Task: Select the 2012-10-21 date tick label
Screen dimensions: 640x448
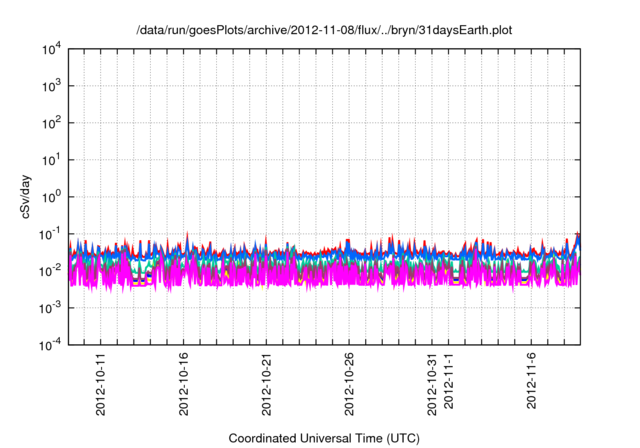Action: 267,384
